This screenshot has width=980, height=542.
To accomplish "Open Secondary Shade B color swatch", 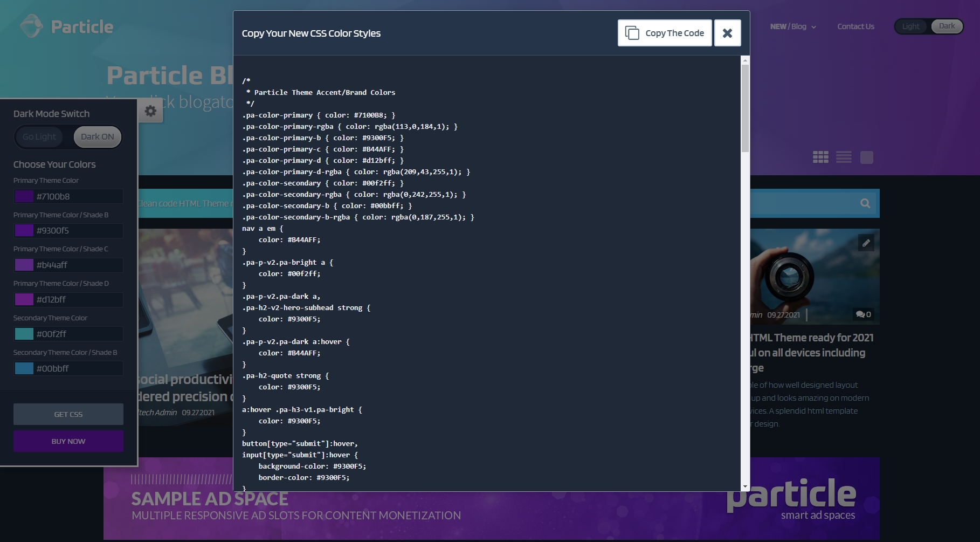I will point(24,368).
